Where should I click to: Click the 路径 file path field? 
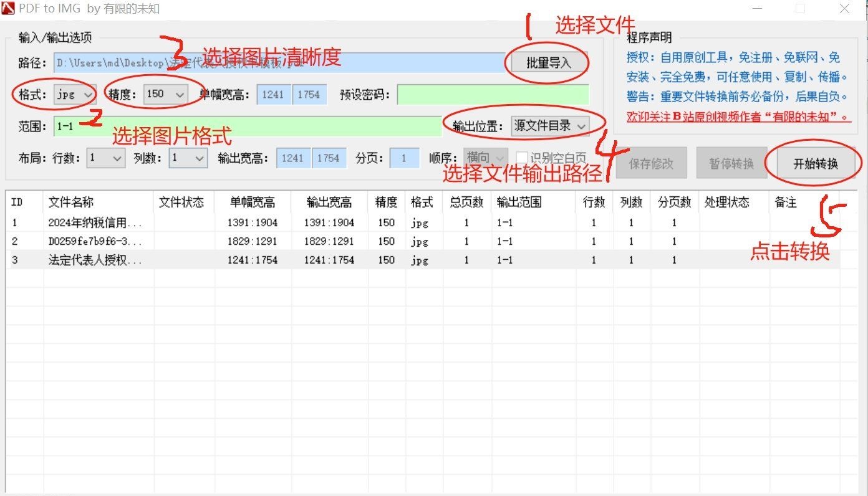(279, 63)
